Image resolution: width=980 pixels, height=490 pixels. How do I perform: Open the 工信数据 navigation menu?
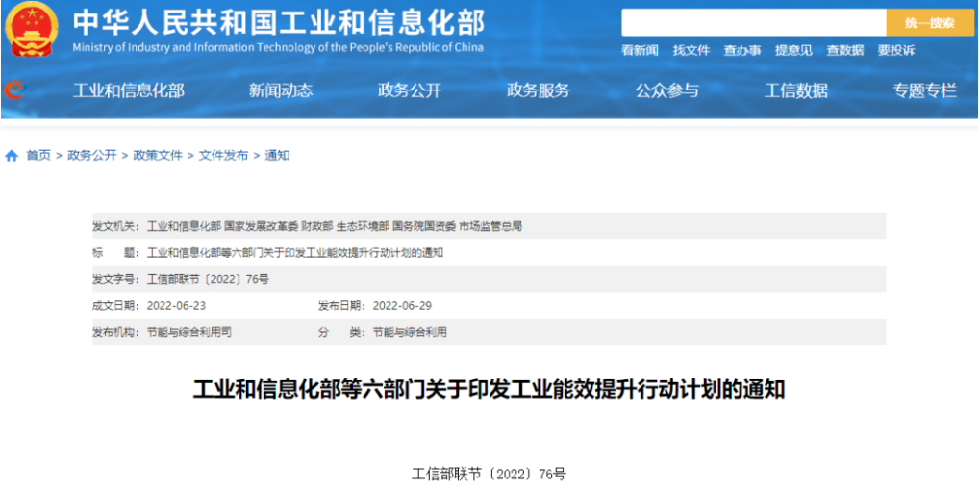point(796,90)
